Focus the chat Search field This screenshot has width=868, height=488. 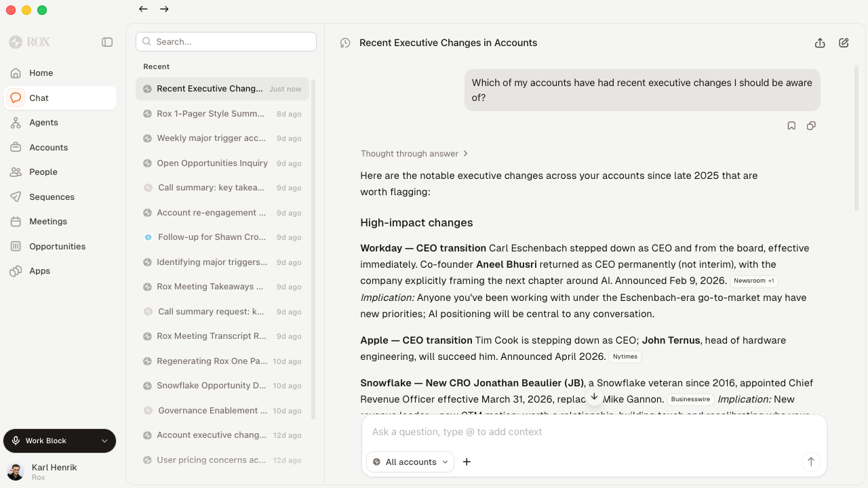pos(226,41)
